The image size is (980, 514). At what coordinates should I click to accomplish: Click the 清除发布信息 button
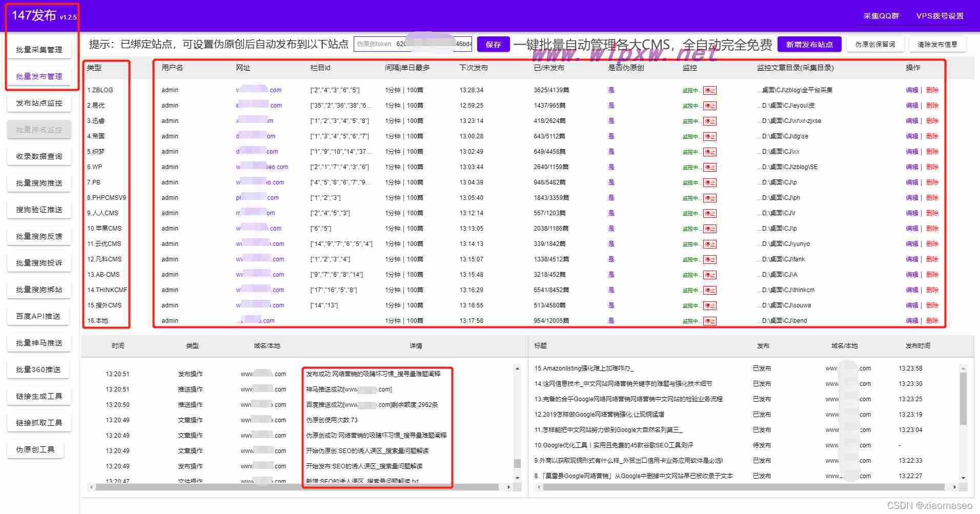click(x=937, y=45)
